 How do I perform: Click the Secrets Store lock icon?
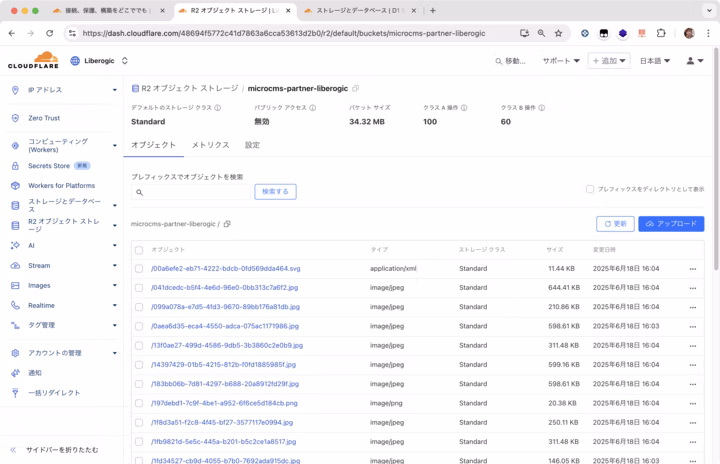tap(15, 165)
